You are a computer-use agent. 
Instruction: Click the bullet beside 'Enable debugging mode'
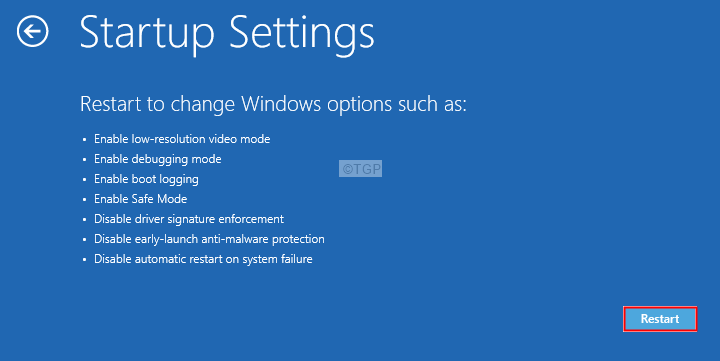[84, 160]
